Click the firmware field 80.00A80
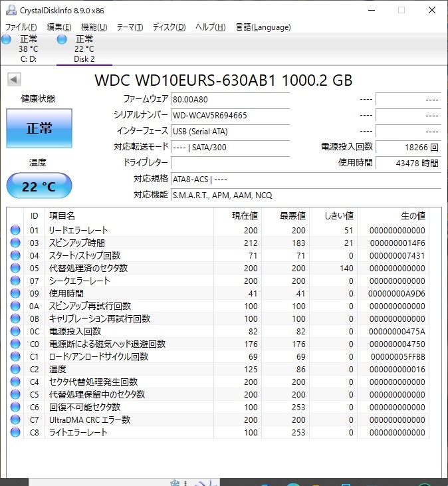Viewport: 448px width, 486px height. point(230,99)
